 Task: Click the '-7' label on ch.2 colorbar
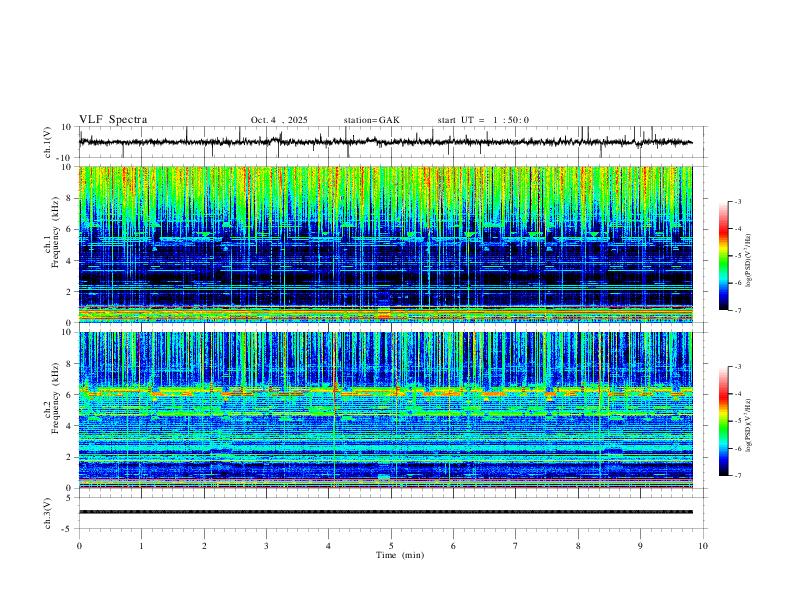point(738,476)
